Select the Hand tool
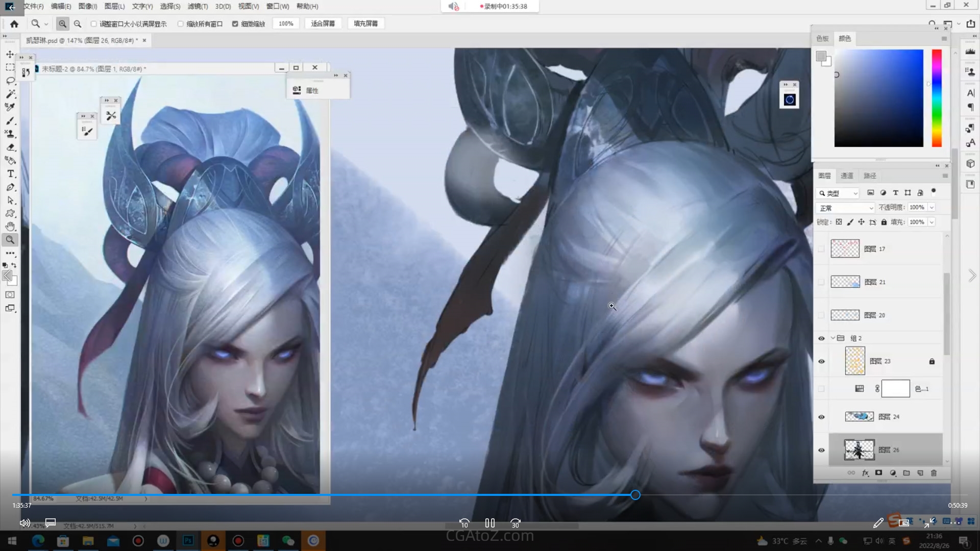980x551 pixels. [10, 227]
